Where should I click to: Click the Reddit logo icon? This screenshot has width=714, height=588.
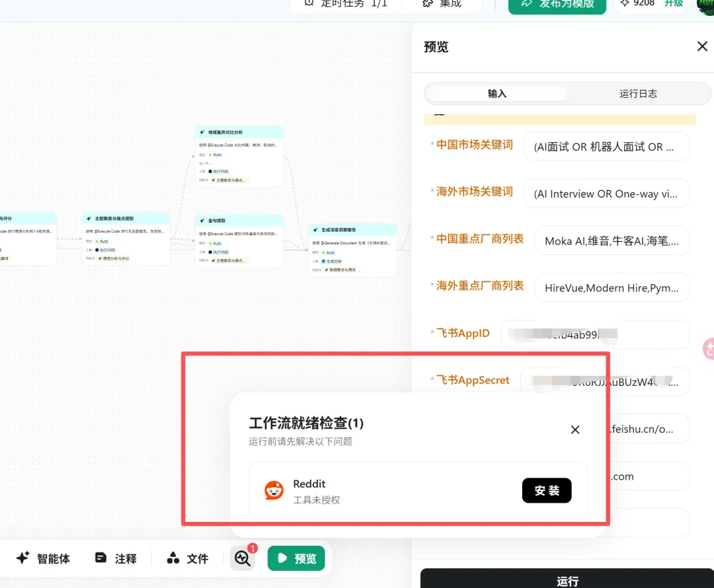(x=274, y=491)
